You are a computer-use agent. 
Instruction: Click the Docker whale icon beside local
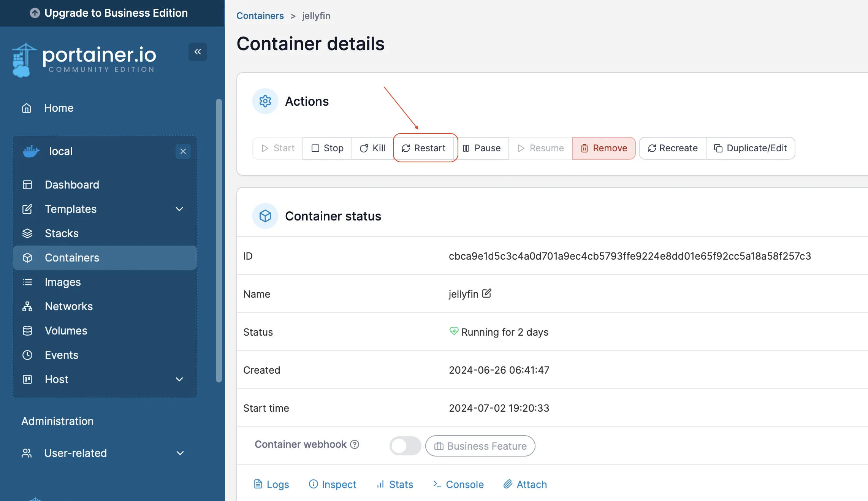31,151
